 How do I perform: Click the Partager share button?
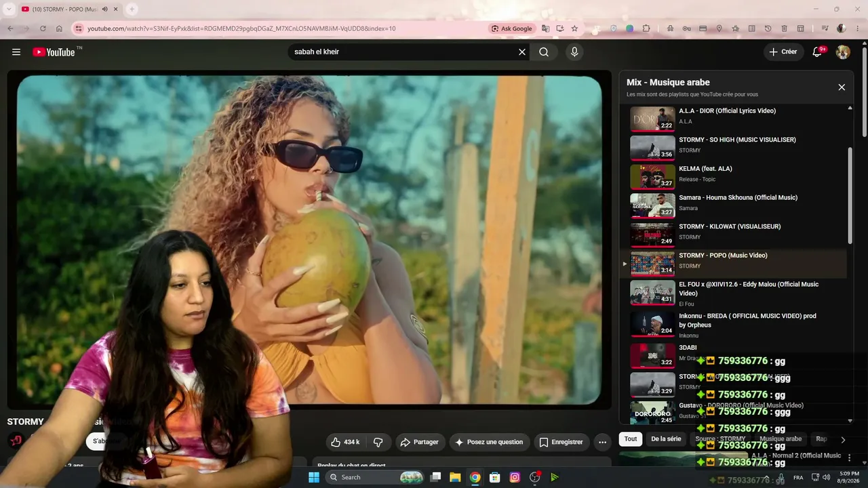coord(420,442)
